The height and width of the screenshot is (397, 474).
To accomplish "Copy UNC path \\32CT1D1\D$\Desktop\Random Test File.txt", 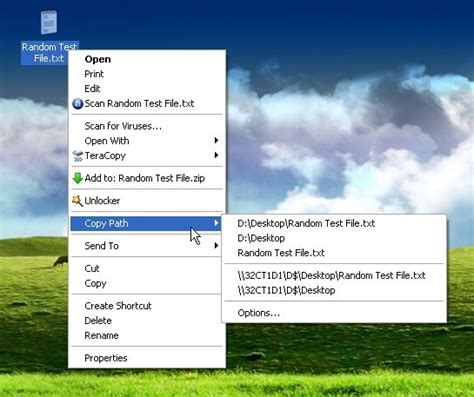I will pyautogui.click(x=334, y=275).
